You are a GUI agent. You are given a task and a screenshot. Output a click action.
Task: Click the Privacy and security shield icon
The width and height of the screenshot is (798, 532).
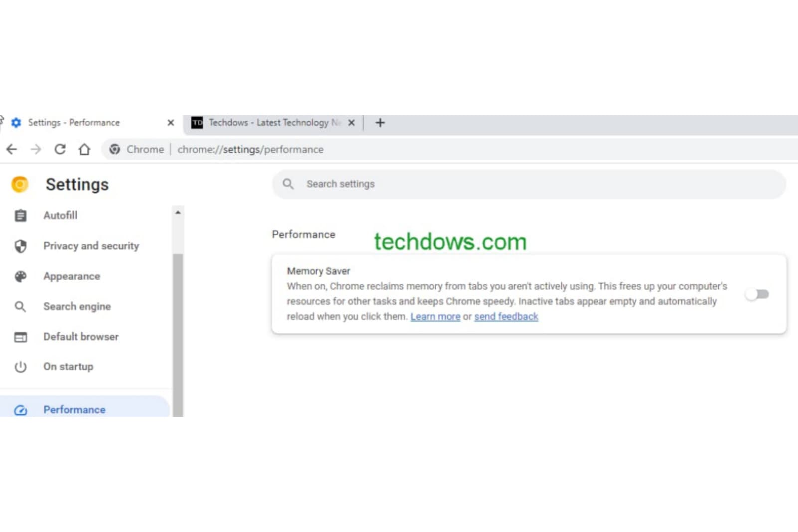pyautogui.click(x=20, y=246)
